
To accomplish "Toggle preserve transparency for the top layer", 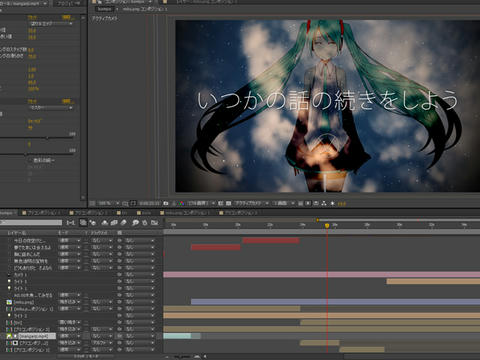I will coord(86,240).
